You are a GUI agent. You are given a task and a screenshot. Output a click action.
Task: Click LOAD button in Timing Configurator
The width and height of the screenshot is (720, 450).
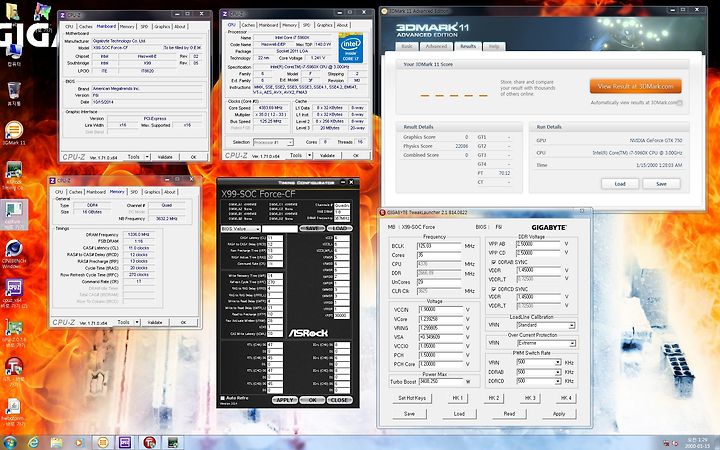(x=339, y=228)
